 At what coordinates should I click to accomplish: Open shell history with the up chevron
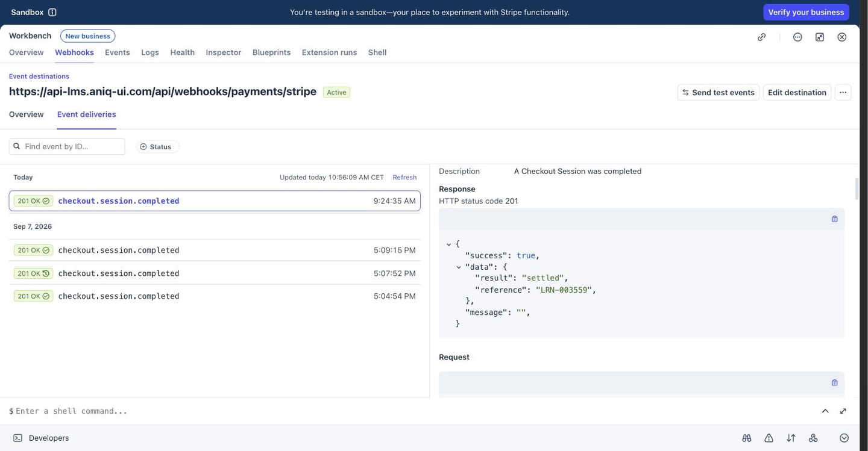coord(825,411)
